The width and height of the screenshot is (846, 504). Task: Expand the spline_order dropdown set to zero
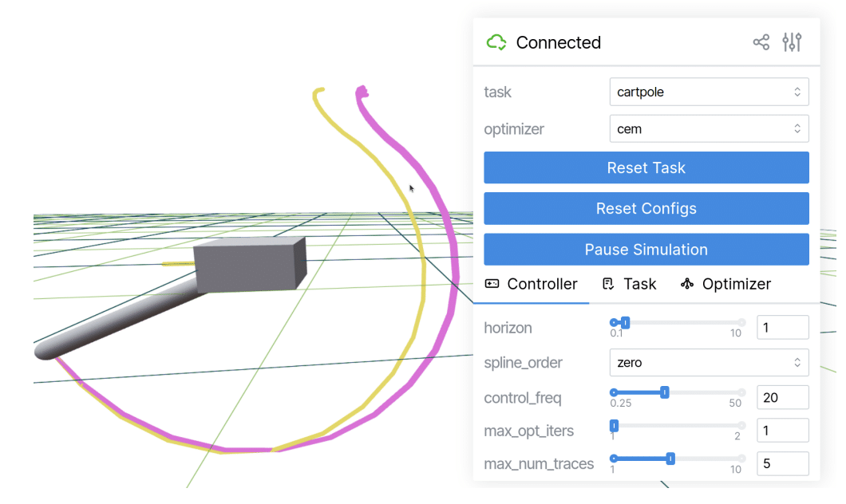(x=708, y=363)
